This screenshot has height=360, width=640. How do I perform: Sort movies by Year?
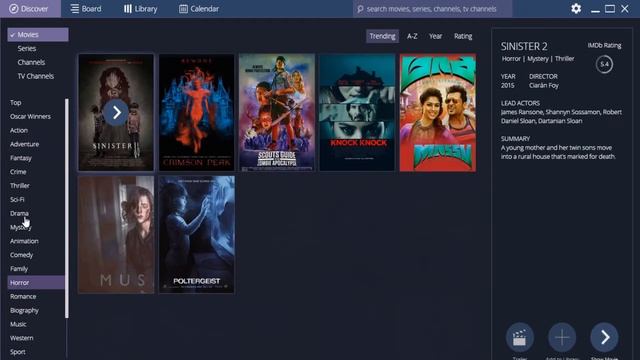click(435, 36)
